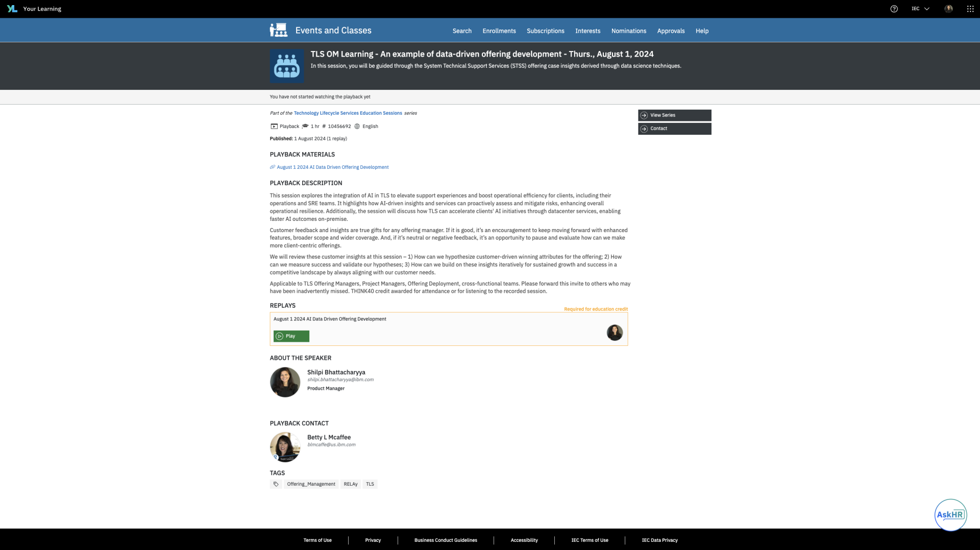Click the Your Learning YL logo
Screen dimensions: 980x550
tap(11, 9)
